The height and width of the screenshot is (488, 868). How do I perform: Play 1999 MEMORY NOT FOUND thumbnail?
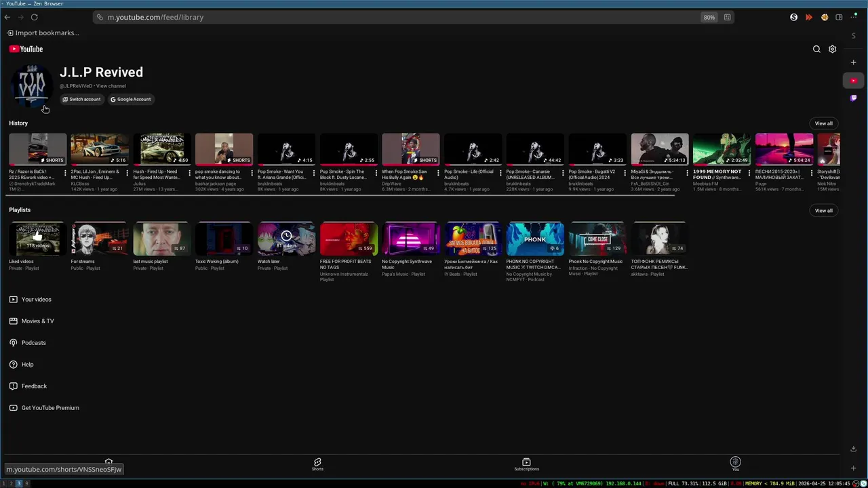pyautogui.click(x=722, y=149)
